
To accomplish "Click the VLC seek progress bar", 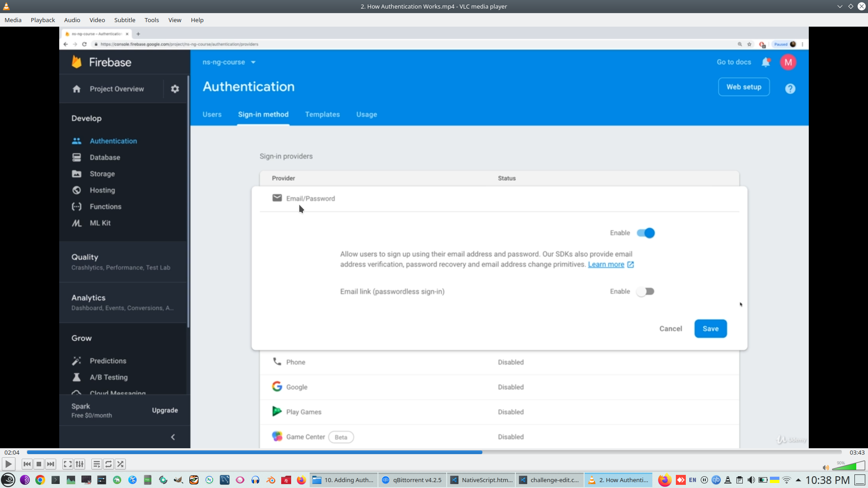I will click(x=434, y=452).
